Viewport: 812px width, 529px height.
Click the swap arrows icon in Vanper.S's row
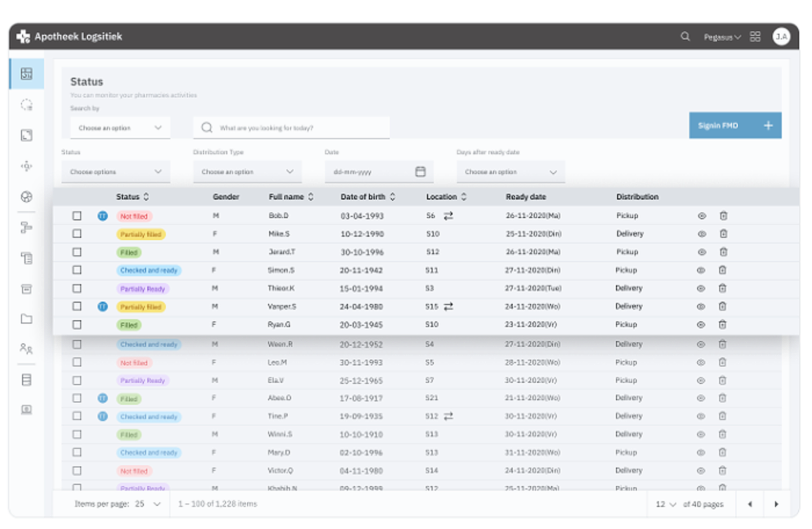[448, 307]
